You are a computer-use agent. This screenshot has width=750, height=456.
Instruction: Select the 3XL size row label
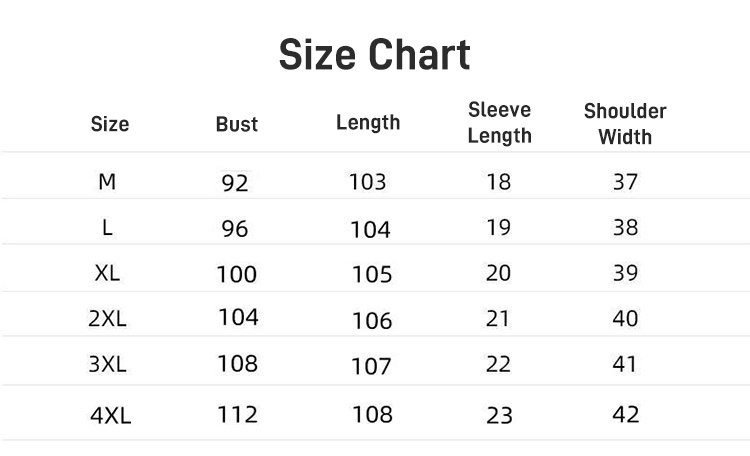108,365
